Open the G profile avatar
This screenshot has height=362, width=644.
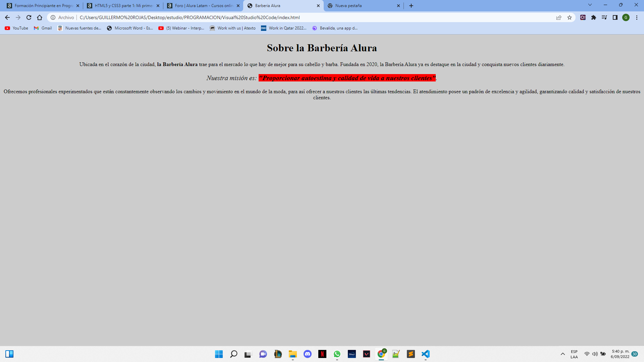626,17
